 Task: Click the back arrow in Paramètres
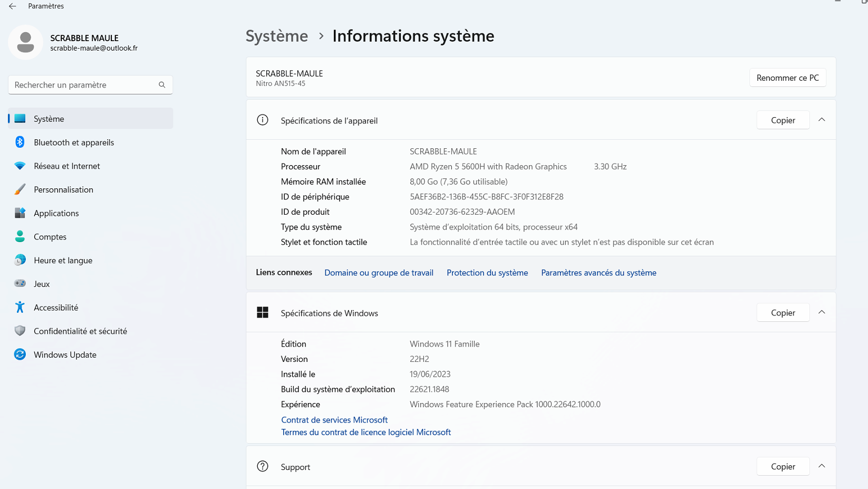click(13, 6)
